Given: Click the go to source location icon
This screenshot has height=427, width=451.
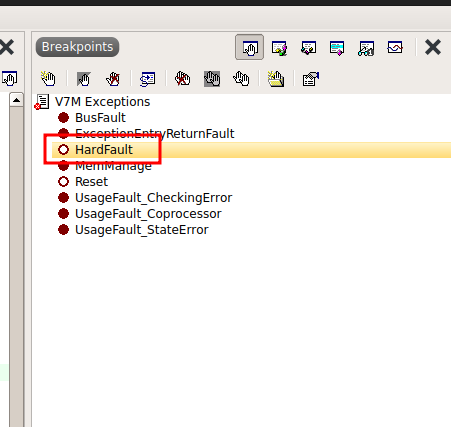Looking at the screenshot, I should coord(148,79).
